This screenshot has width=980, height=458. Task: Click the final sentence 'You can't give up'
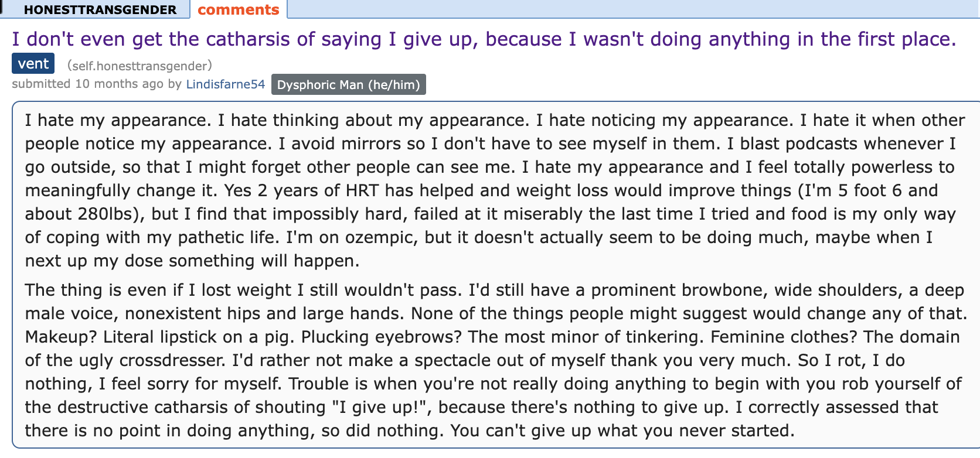pos(622,430)
